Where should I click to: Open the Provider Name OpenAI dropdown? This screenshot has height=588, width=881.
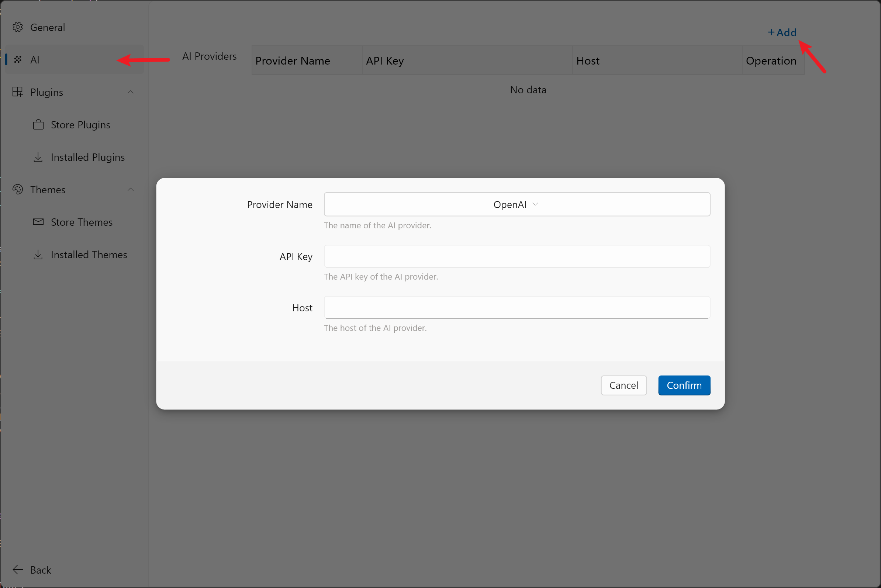[516, 204]
